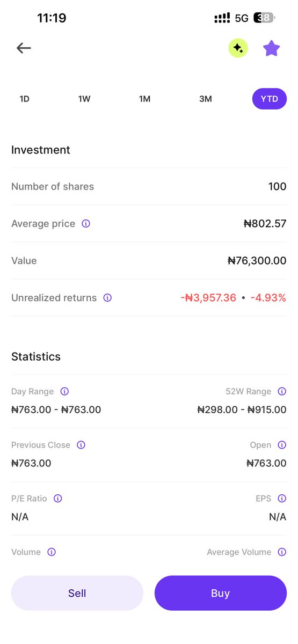The height and width of the screenshot is (644, 298).
Task: Select the highlighted YTD period
Action: point(270,99)
